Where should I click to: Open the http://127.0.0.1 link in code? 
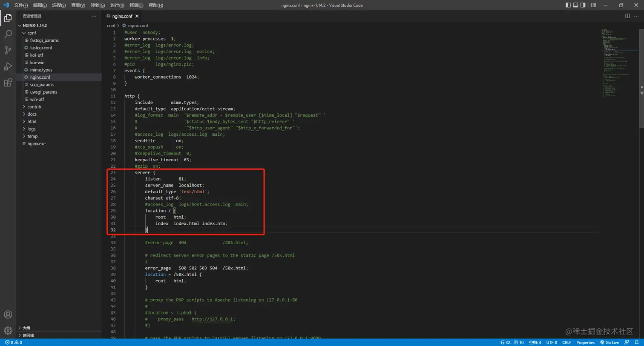pyautogui.click(x=213, y=319)
